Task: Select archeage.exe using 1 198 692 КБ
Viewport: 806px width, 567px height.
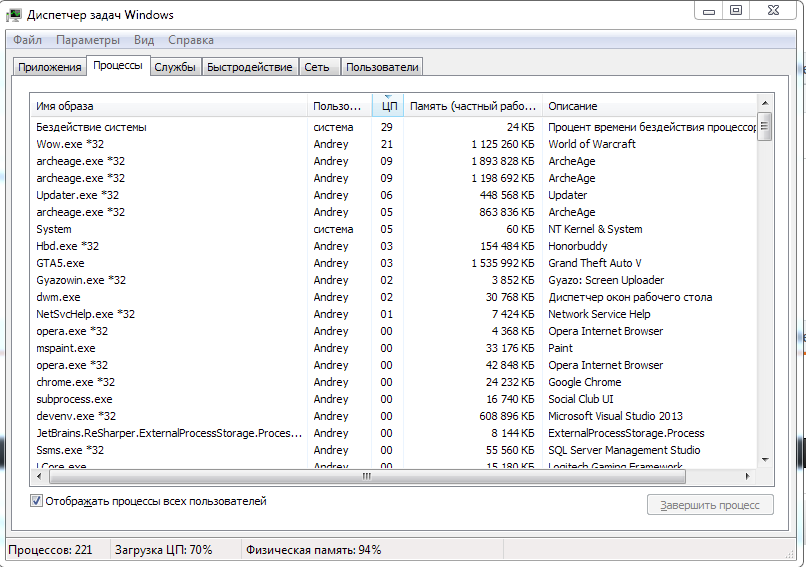Action: (394, 178)
